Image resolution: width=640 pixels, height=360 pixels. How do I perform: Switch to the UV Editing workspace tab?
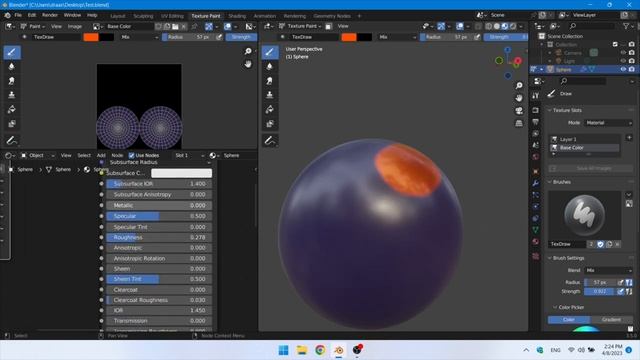[172, 16]
